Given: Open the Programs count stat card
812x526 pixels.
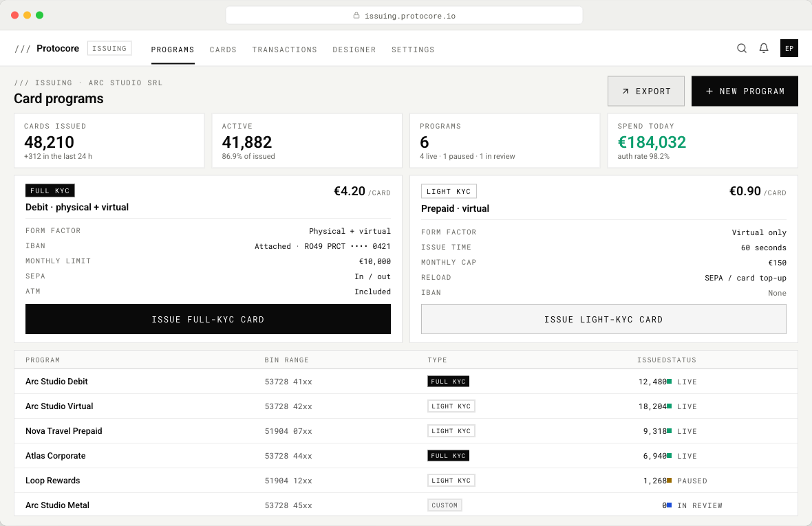Looking at the screenshot, I should click(x=505, y=141).
